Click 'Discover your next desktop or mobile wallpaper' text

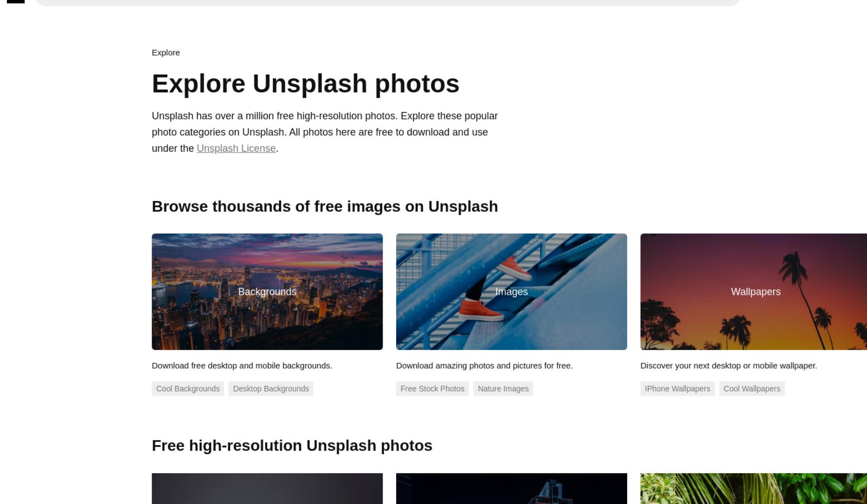click(728, 366)
